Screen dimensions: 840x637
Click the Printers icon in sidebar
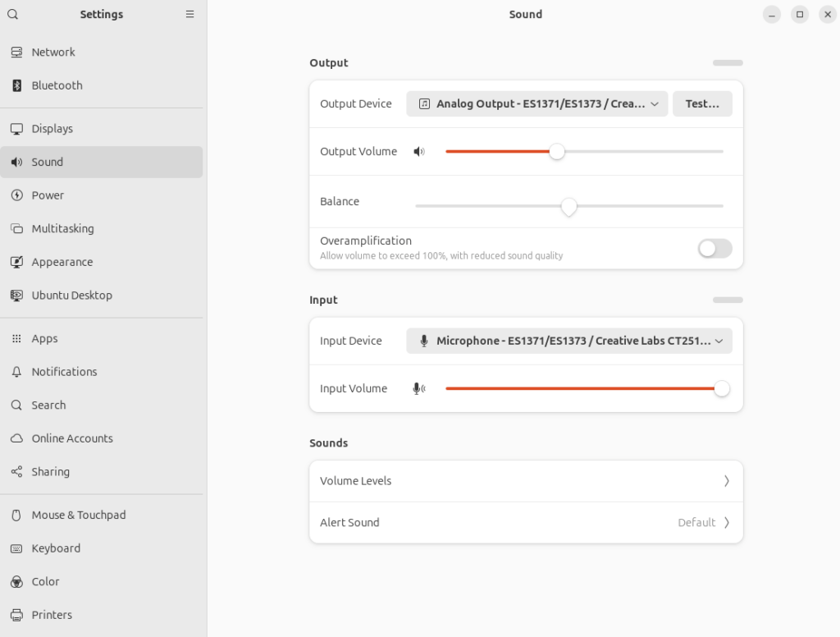tap(16, 615)
